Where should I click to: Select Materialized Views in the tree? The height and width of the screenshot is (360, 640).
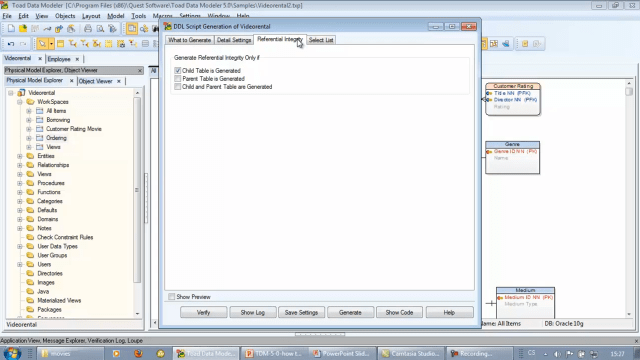tap(59, 300)
